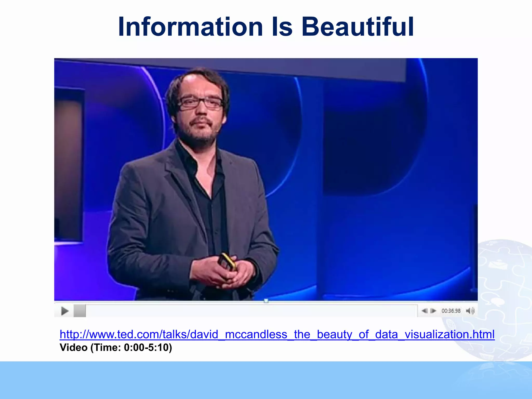Image resolution: width=532 pixels, height=399 pixels.
Task: Mute the video with the speaker icon
Action: tap(470, 311)
